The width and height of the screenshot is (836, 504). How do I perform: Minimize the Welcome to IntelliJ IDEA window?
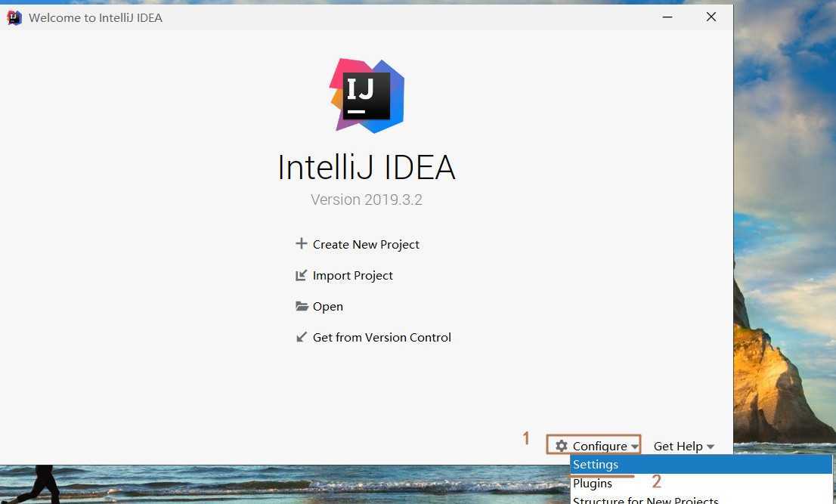[667, 17]
